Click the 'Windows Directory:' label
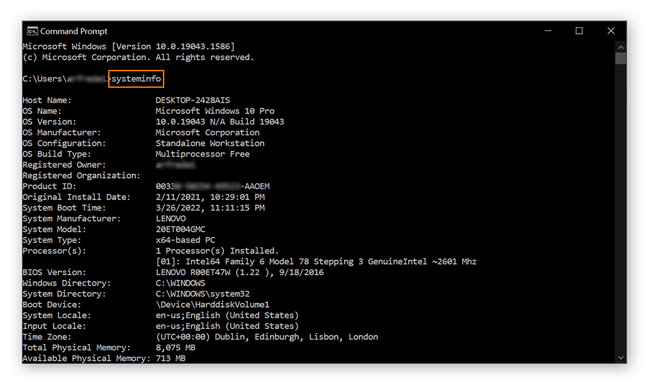The width and height of the screenshot is (649, 384). tap(67, 283)
